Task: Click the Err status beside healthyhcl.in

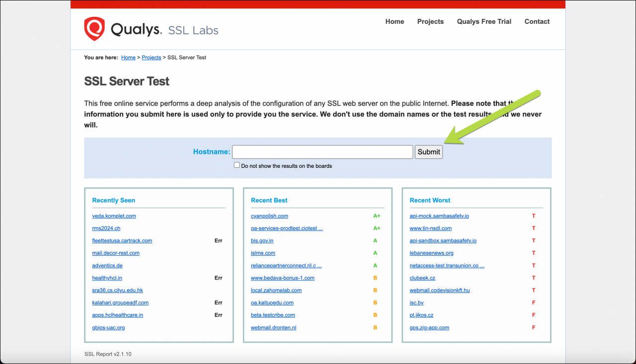Action: [x=218, y=278]
